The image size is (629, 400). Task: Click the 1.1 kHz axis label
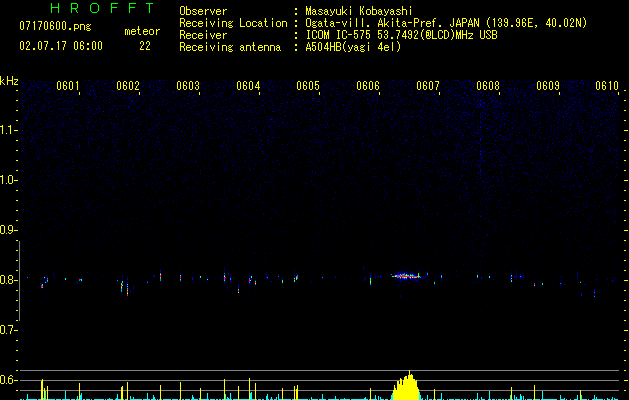tap(9, 130)
